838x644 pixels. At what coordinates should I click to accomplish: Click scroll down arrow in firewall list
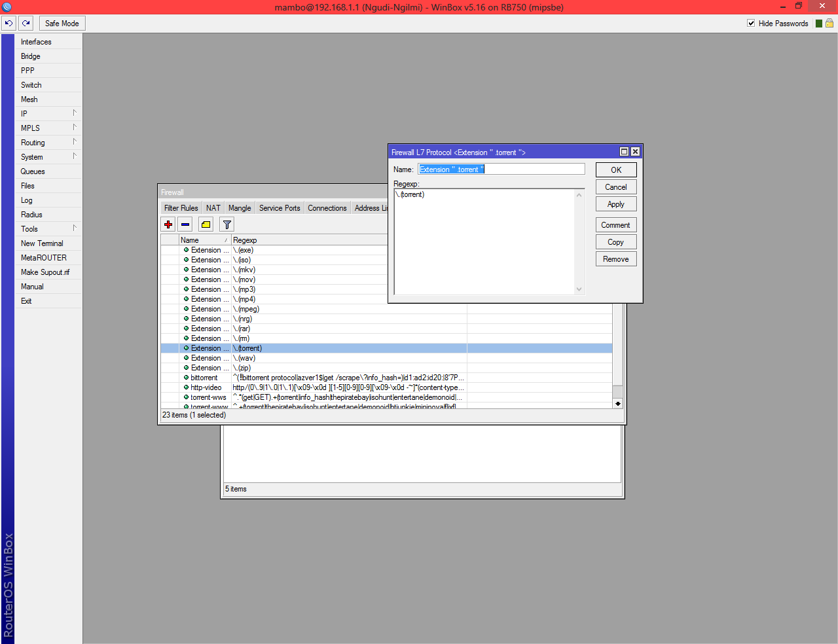pyautogui.click(x=617, y=404)
